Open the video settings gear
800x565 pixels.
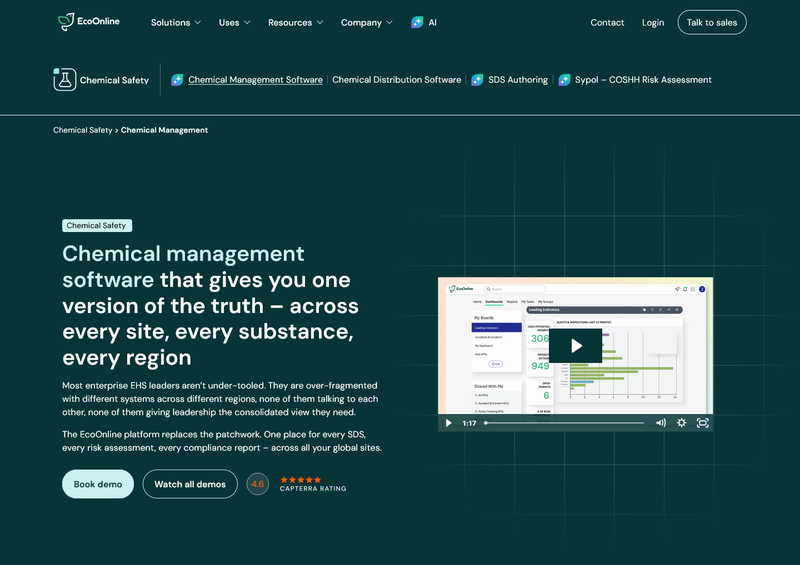pos(681,423)
